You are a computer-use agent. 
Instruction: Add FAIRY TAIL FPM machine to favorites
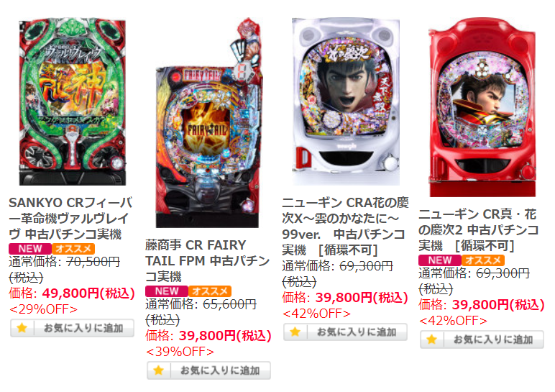click(208, 370)
